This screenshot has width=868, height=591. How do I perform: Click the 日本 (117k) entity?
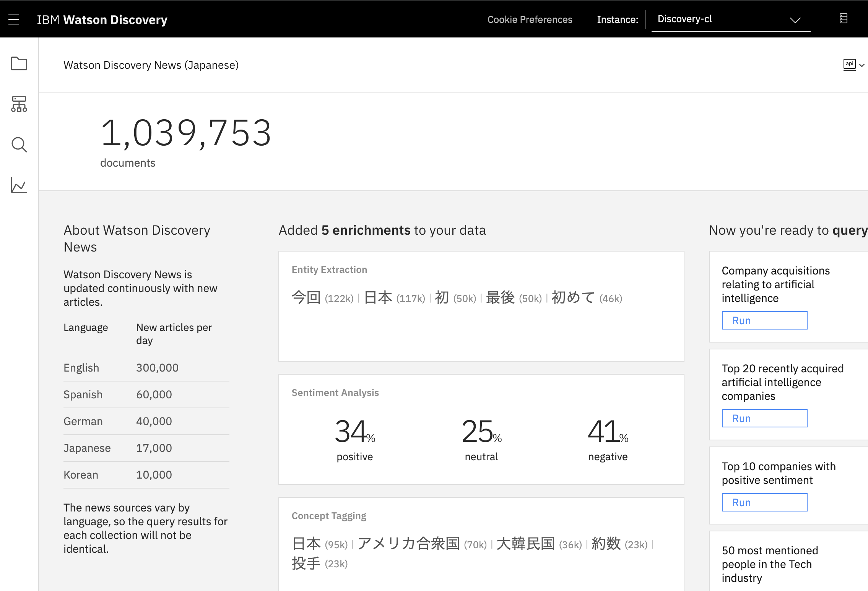pos(394,297)
